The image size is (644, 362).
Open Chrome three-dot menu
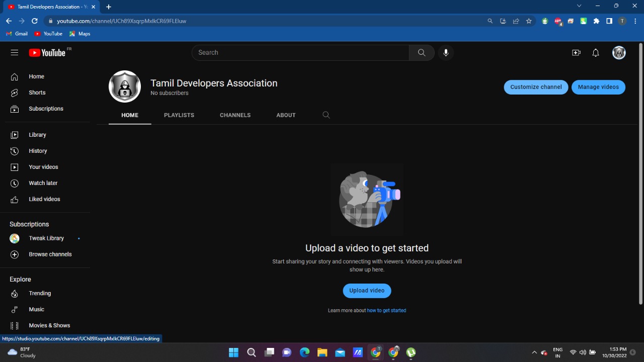[x=635, y=21]
